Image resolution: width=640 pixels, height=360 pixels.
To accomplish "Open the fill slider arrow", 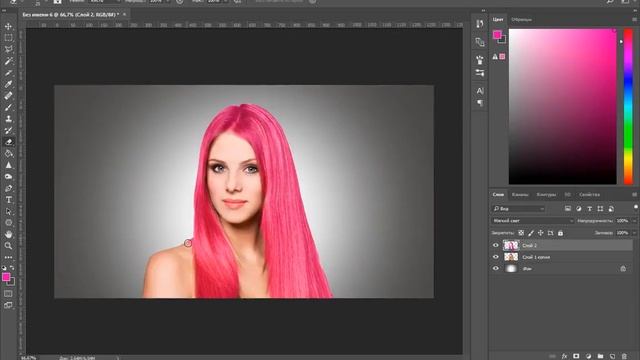I will [x=634, y=233].
